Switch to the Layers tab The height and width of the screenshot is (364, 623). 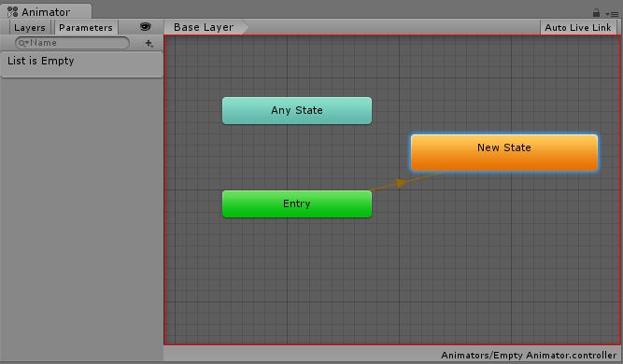point(29,27)
